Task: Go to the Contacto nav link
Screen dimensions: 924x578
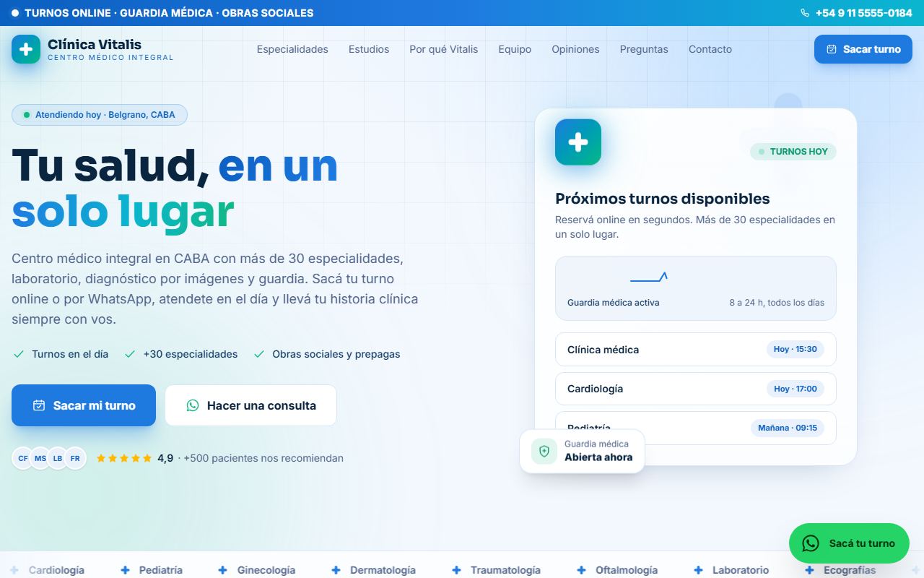Action: click(x=710, y=49)
